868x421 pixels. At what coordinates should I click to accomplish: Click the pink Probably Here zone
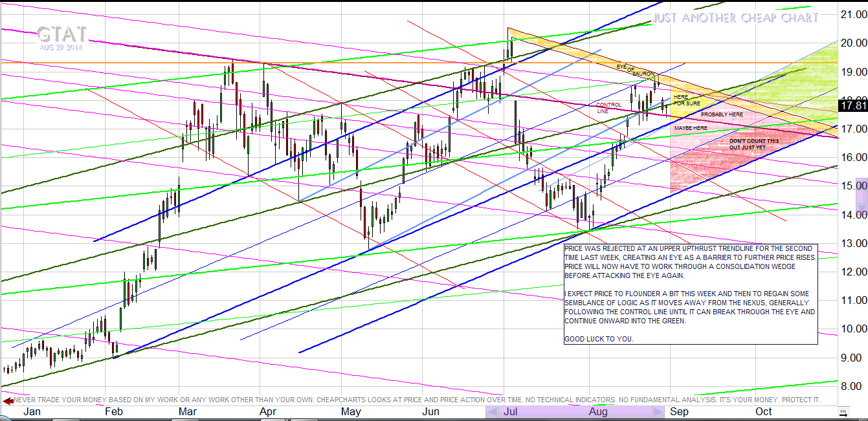[x=722, y=114]
